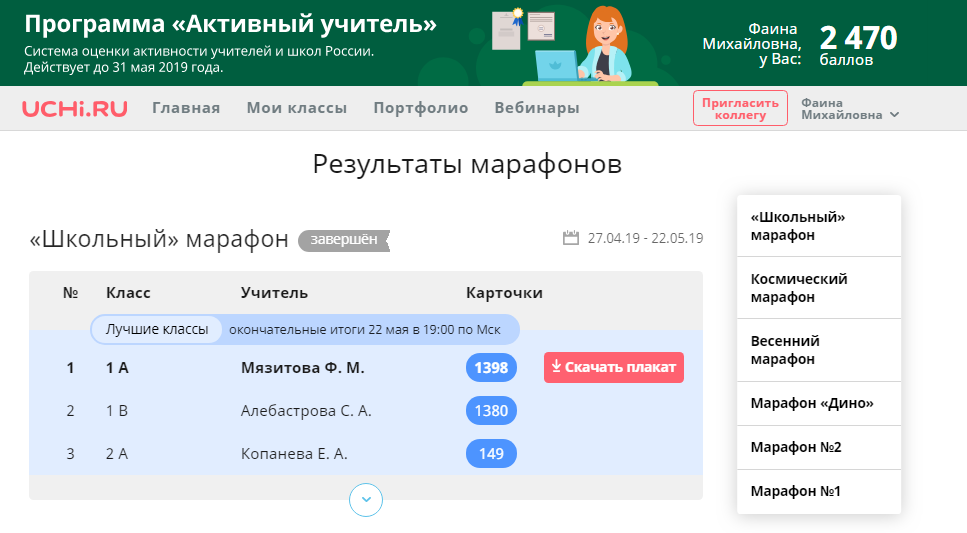
Task: Click the Программа «Активный учитель» banner title
Action: (x=231, y=24)
